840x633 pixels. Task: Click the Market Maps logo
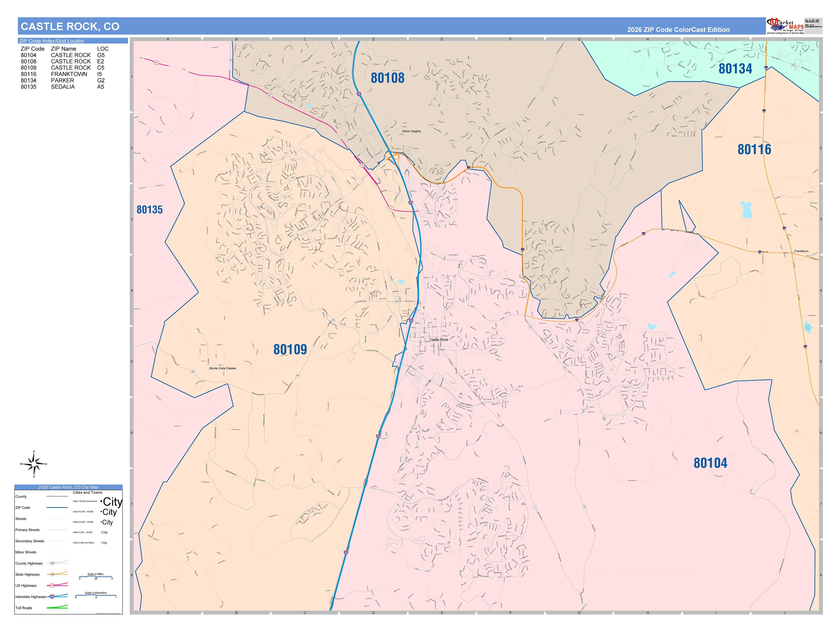pos(785,26)
